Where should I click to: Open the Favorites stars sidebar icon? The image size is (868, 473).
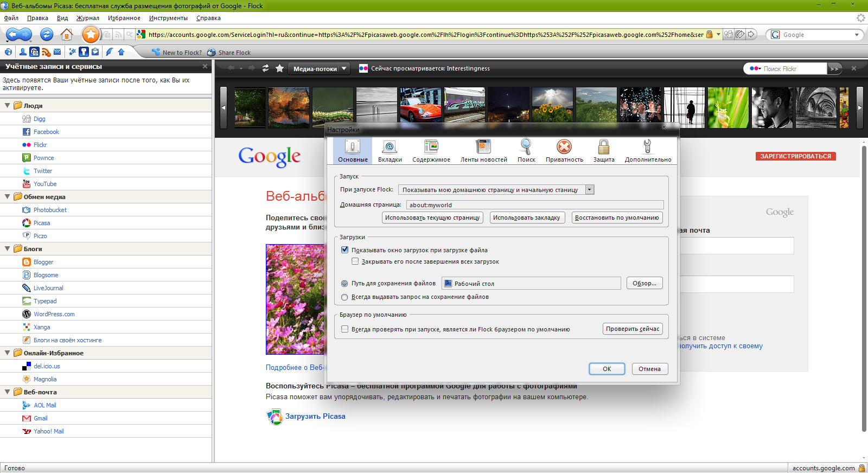point(72,52)
